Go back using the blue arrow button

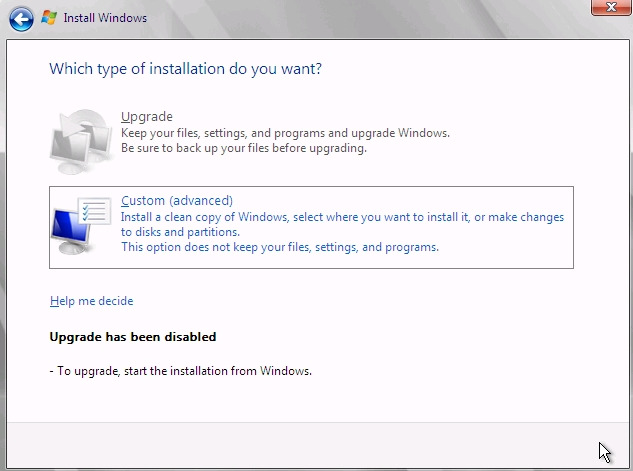(21, 19)
